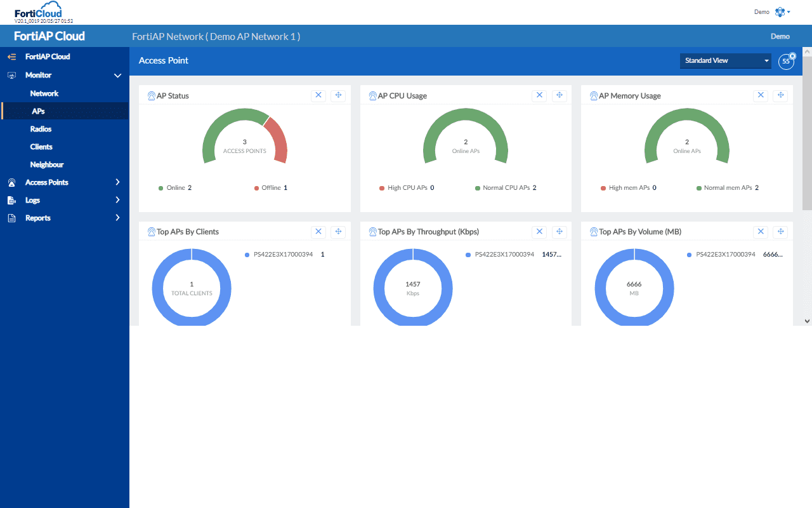Click the move handle on AP Status widget

click(x=338, y=95)
